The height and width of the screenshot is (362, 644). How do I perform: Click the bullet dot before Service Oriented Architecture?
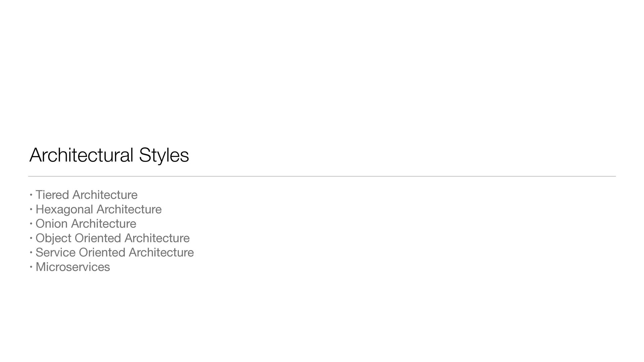(x=31, y=252)
